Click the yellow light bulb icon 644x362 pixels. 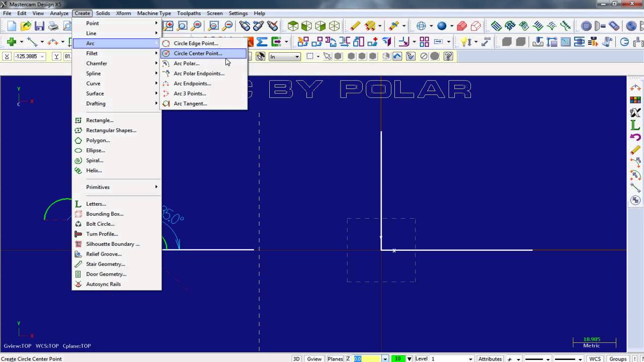tap(465, 42)
